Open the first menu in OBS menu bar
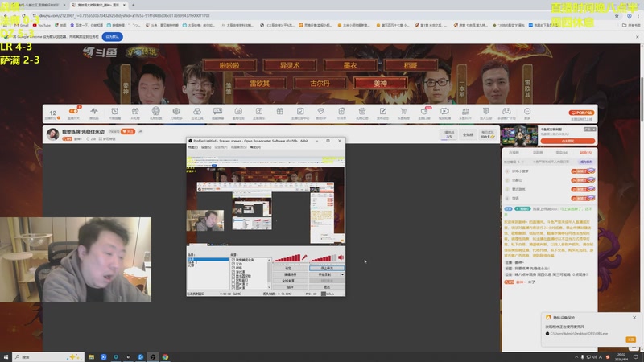Screen dimensions: 644x362 click(x=192, y=147)
